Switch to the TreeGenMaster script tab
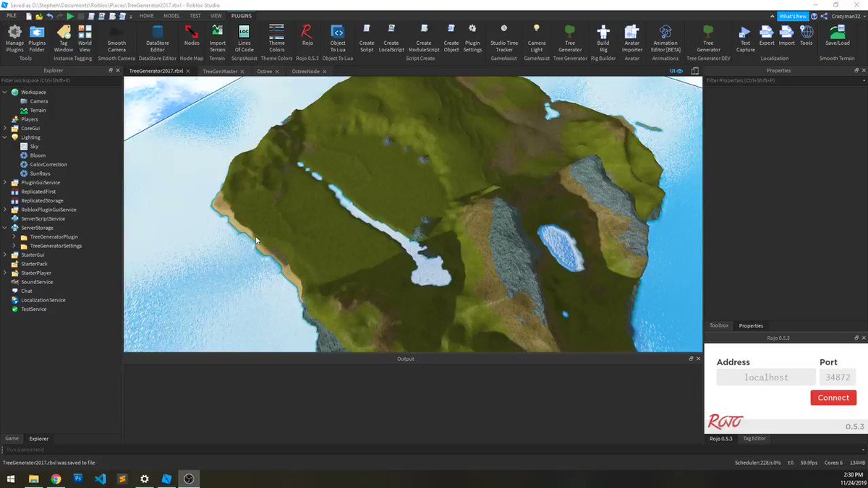 pos(220,72)
